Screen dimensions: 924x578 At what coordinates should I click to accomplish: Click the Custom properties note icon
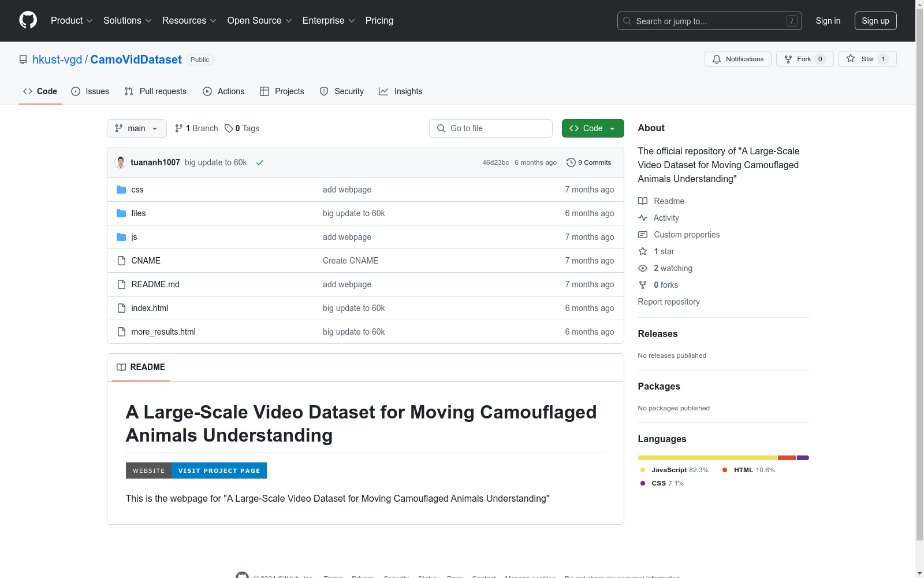click(x=643, y=235)
